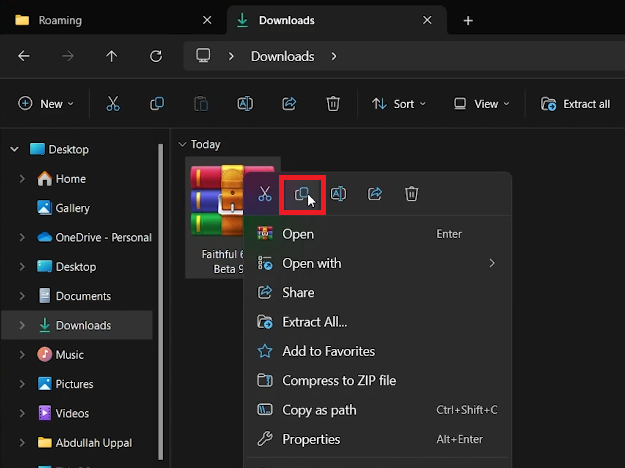Click the Rename icon in context menu

[x=338, y=194]
